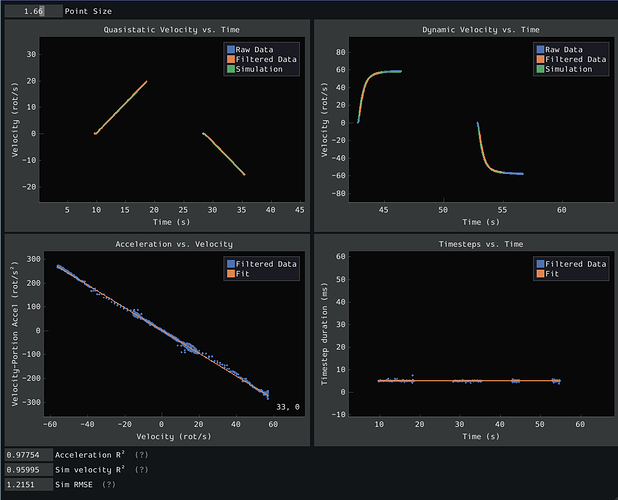Click the descending line in Quasistatic Velocity plot
This screenshot has height=500, width=618.
pos(224,154)
